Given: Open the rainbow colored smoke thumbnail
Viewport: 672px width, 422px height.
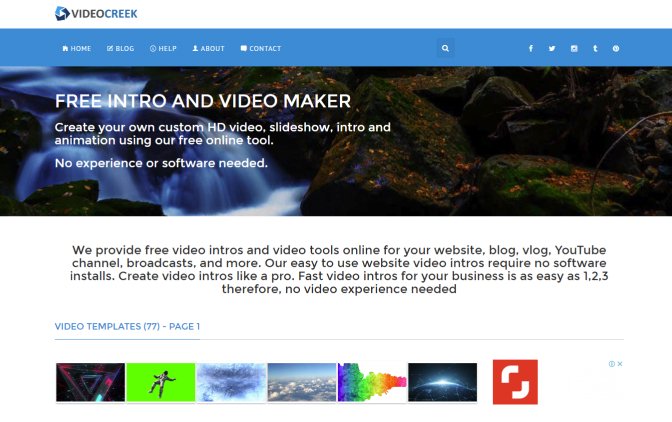Looking at the screenshot, I should (x=372, y=382).
